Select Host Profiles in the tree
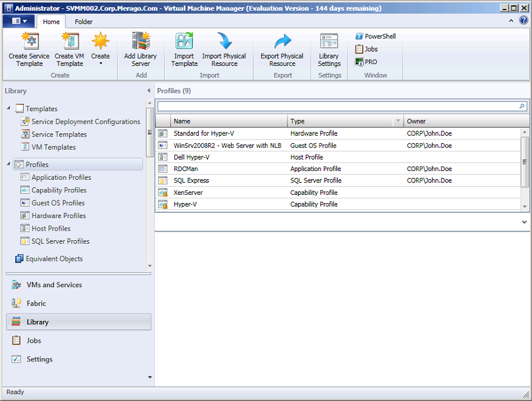 click(x=46, y=229)
